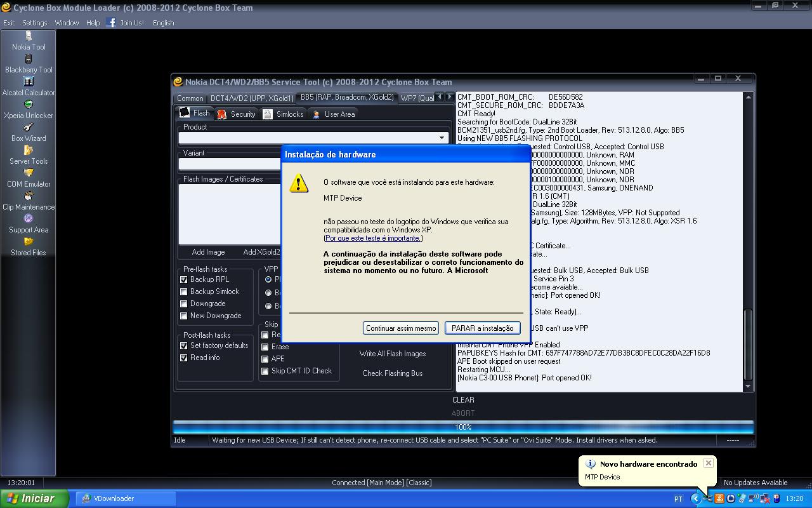Image resolution: width=812 pixels, height=508 pixels.
Task: Open the Help menu
Action: 93,22
